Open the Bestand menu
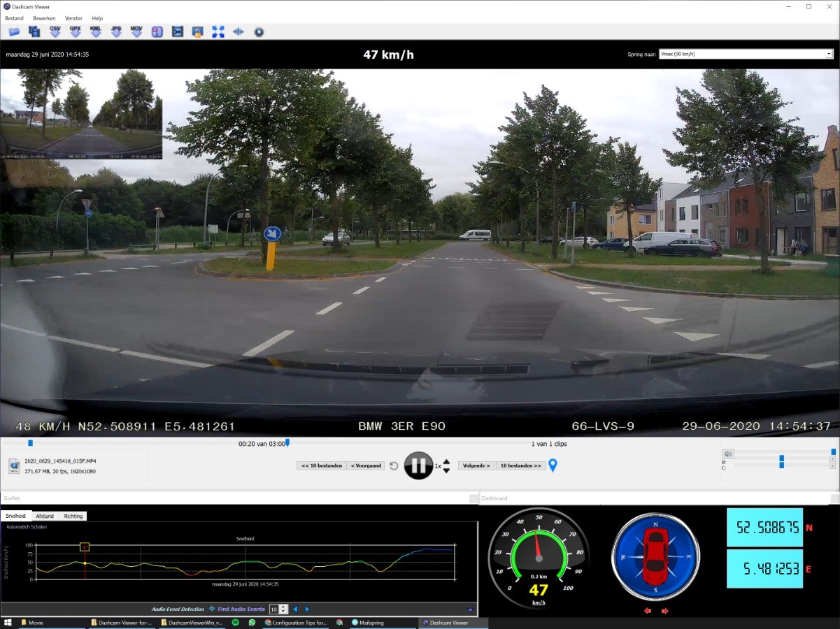 pos(14,18)
